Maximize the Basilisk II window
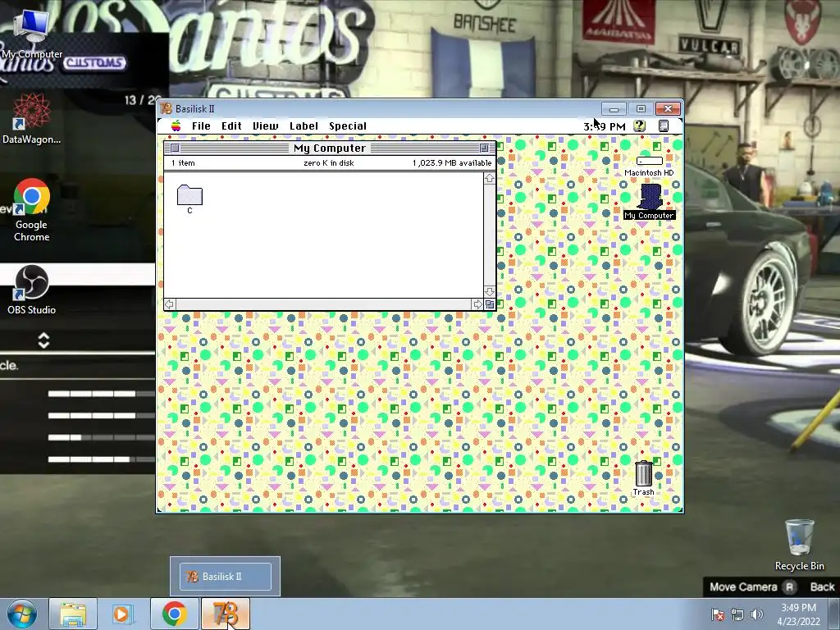The height and width of the screenshot is (630, 840). 641,109
